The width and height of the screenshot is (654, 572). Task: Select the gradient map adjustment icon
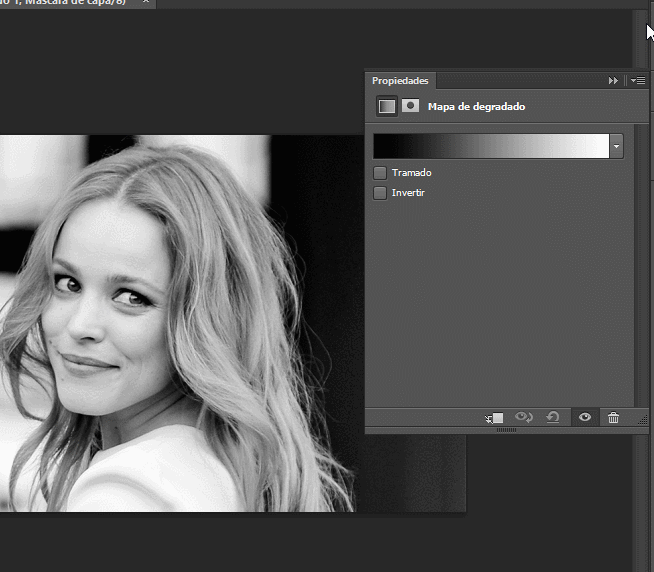tap(387, 106)
